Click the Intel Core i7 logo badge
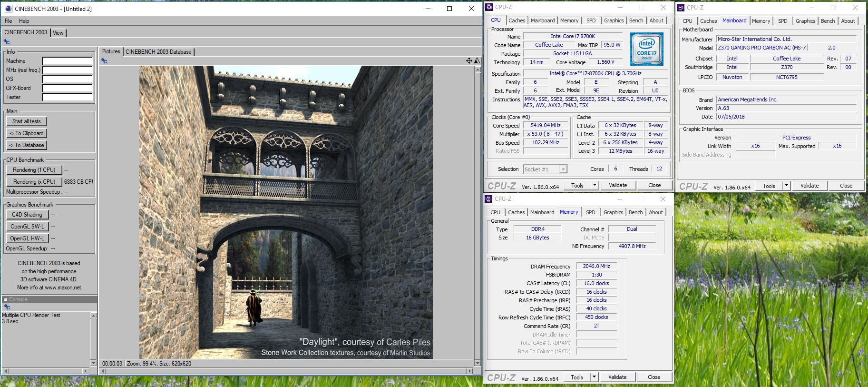The width and height of the screenshot is (868, 387). (x=646, y=49)
